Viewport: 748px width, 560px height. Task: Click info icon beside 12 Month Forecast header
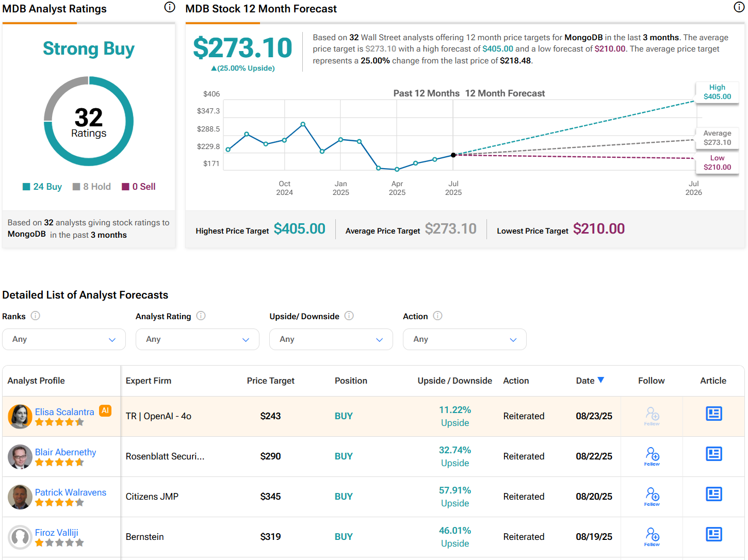pos(739,7)
